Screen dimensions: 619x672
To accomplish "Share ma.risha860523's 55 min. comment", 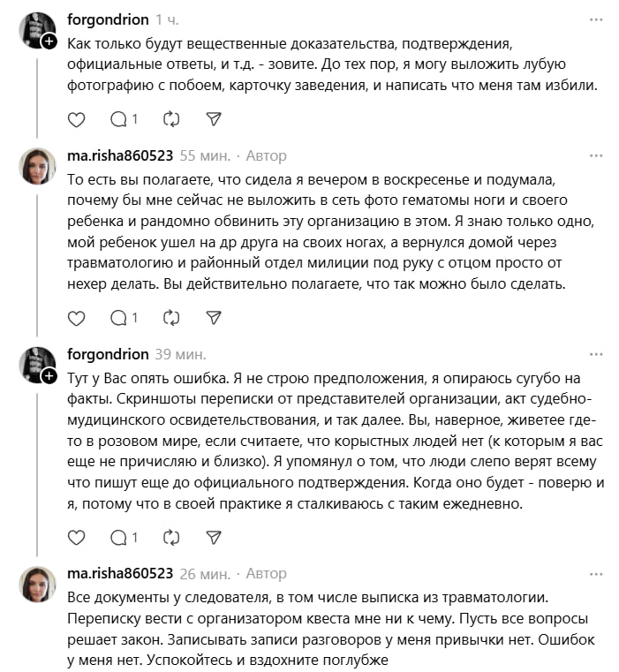I will coord(213,317).
